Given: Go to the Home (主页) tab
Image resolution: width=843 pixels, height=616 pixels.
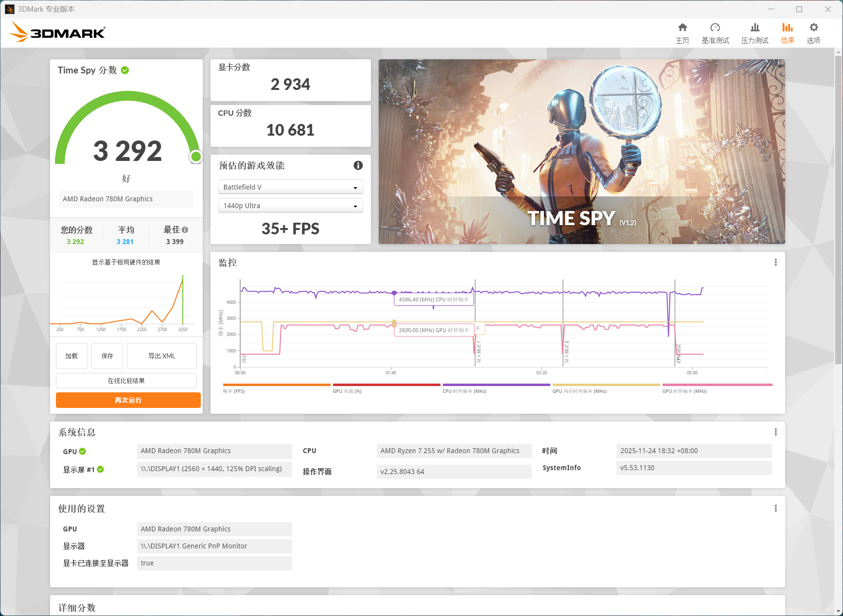Looking at the screenshot, I should click(x=682, y=33).
